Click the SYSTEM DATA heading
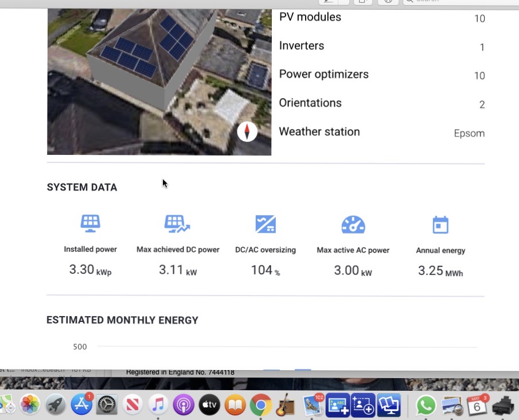Viewport: 519px width, 420px height. [x=82, y=187]
